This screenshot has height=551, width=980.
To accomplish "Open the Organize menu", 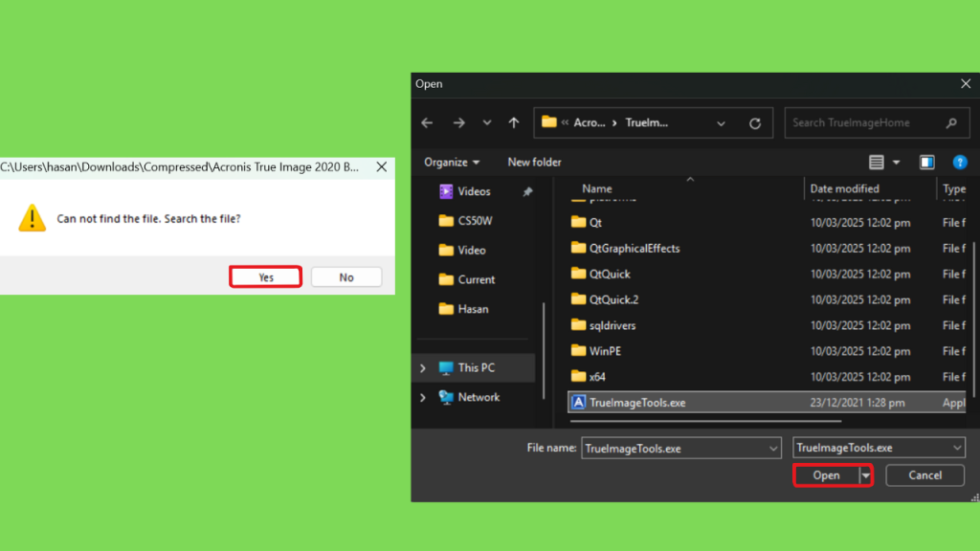I will (x=452, y=163).
